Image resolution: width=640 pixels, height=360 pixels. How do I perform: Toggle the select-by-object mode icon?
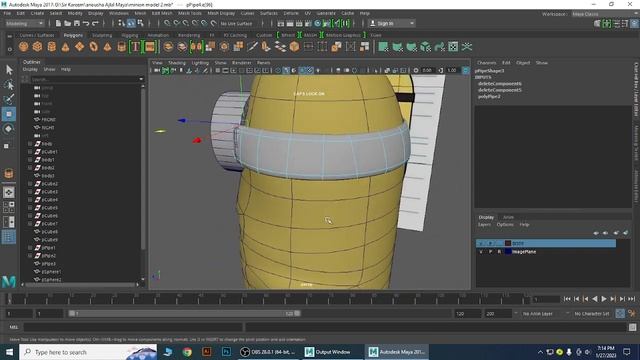(131, 24)
